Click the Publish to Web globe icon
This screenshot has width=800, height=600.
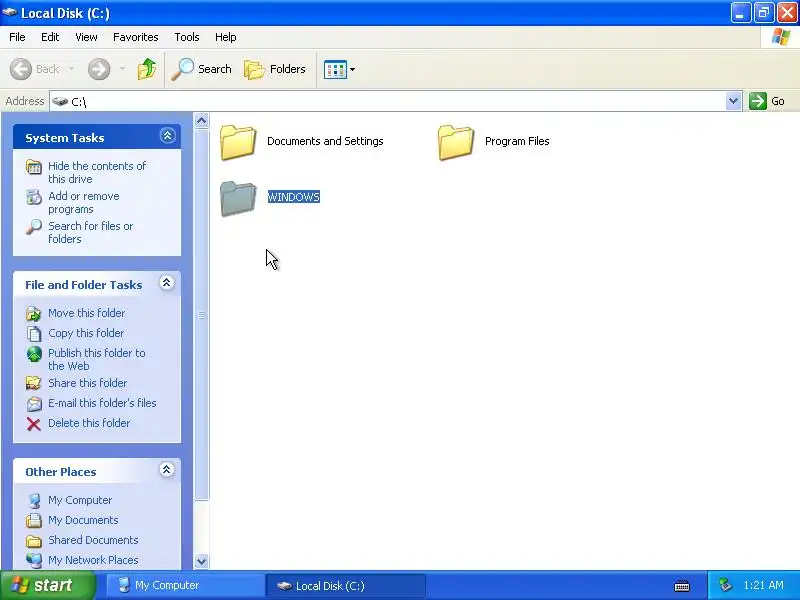coord(34,354)
